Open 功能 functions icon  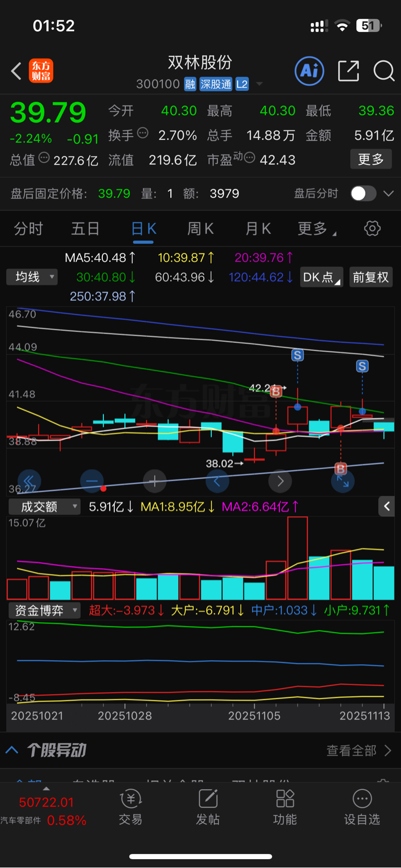[x=285, y=807]
